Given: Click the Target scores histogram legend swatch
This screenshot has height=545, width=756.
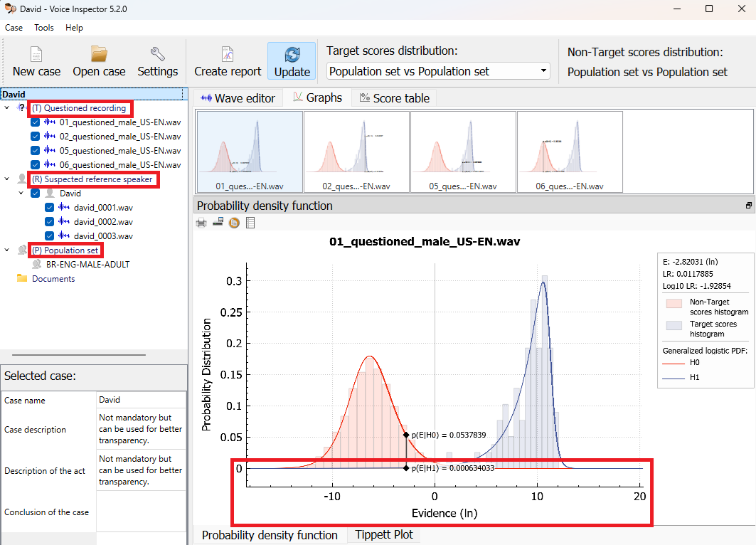Looking at the screenshot, I should pyautogui.click(x=674, y=325).
